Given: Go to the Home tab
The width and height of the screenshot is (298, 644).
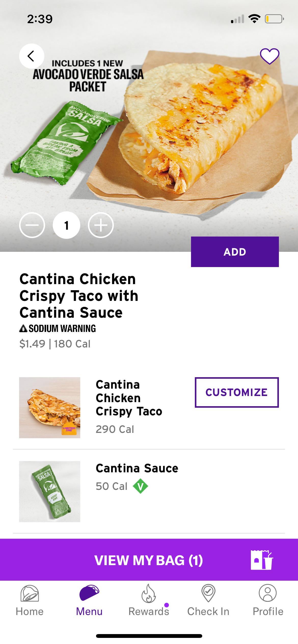Looking at the screenshot, I should click(30, 600).
